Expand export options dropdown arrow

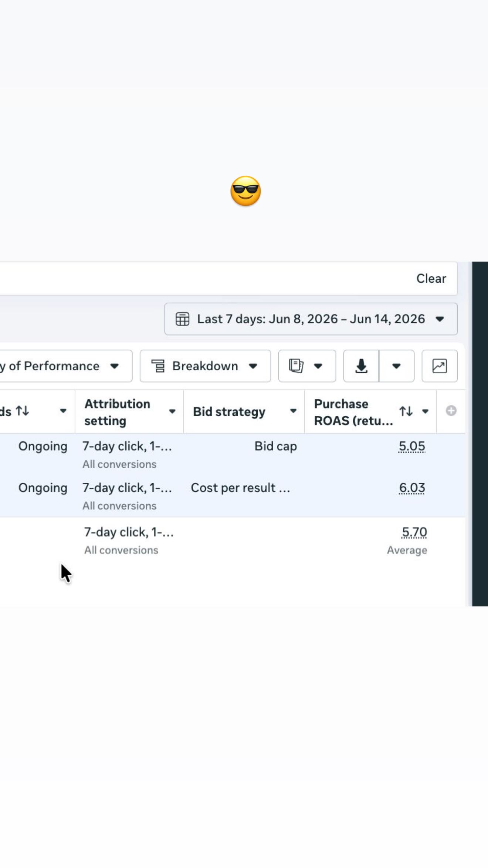396,366
